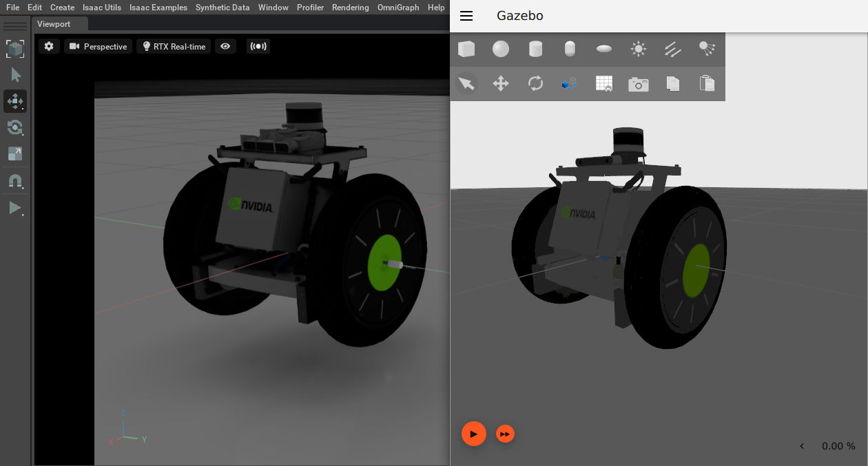Open the Isaac Examples menu

(158, 8)
